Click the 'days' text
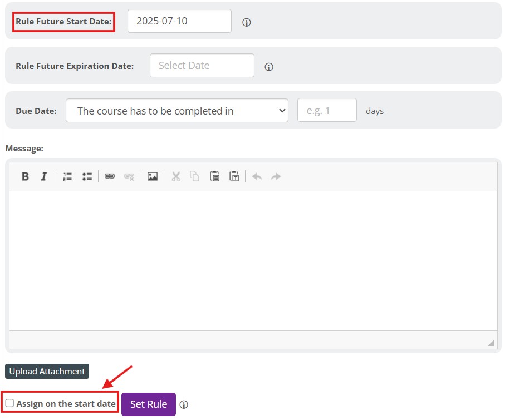505x420 pixels. point(375,111)
